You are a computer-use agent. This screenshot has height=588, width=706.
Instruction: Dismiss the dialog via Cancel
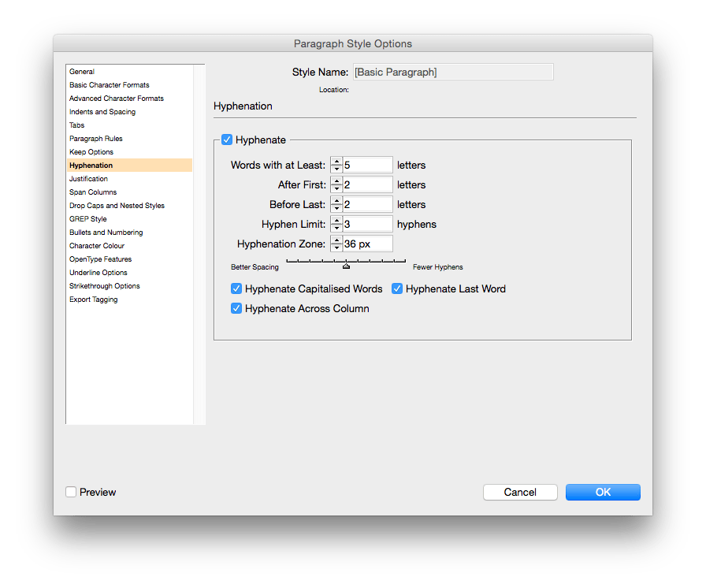tap(520, 492)
